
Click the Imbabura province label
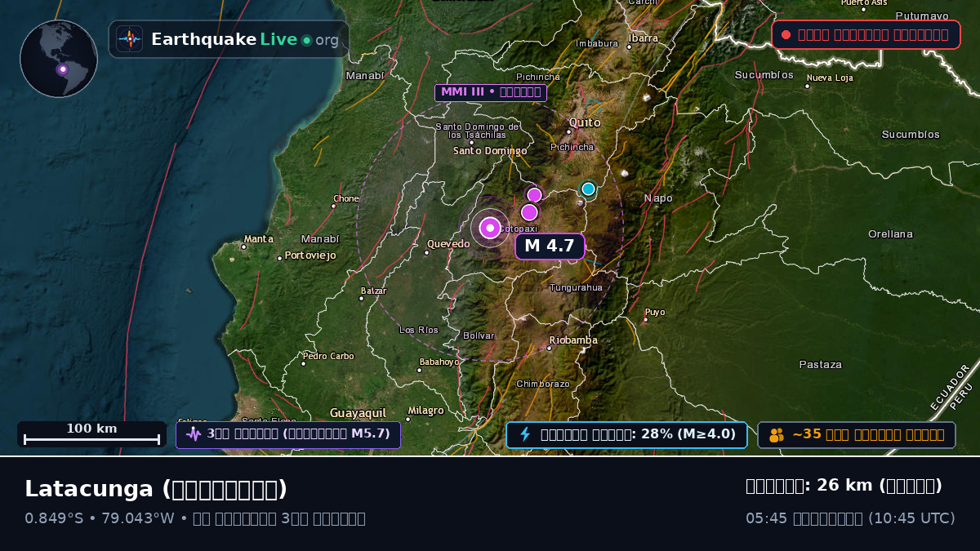[597, 44]
